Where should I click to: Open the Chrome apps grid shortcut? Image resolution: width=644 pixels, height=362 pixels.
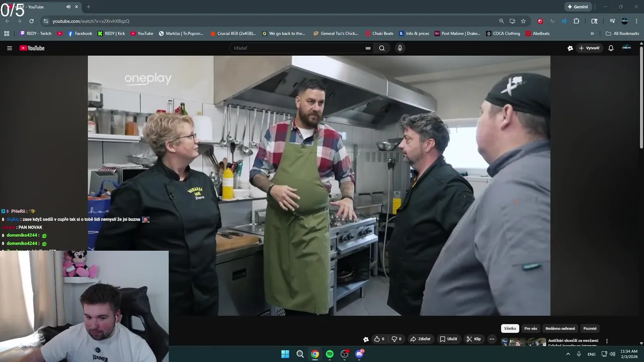pyautogui.click(x=7, y=34)
